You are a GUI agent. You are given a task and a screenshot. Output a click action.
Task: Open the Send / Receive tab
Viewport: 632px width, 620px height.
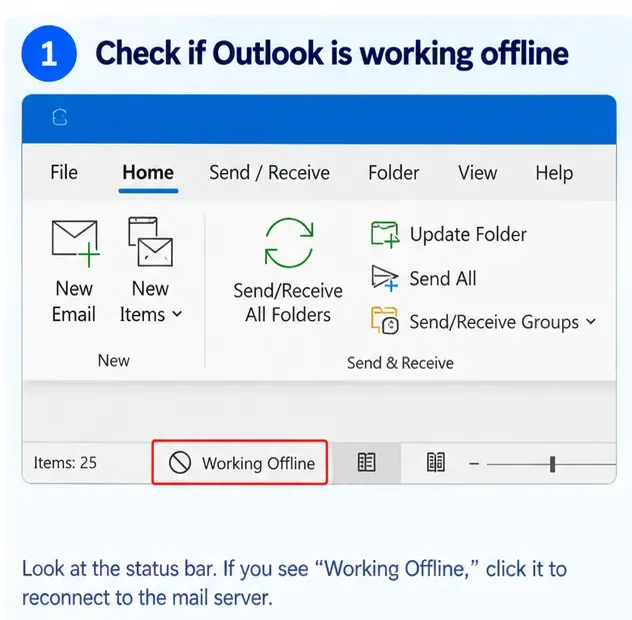(269, 173)
